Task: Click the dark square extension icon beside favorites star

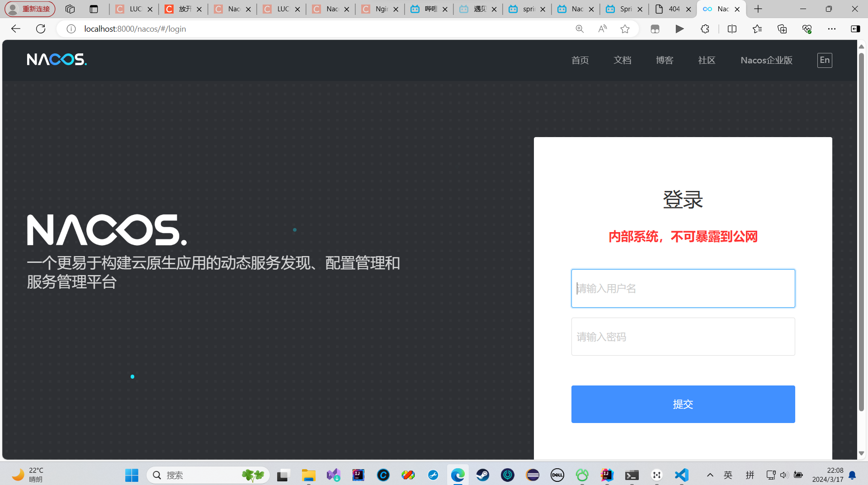Action: [655, 29]
